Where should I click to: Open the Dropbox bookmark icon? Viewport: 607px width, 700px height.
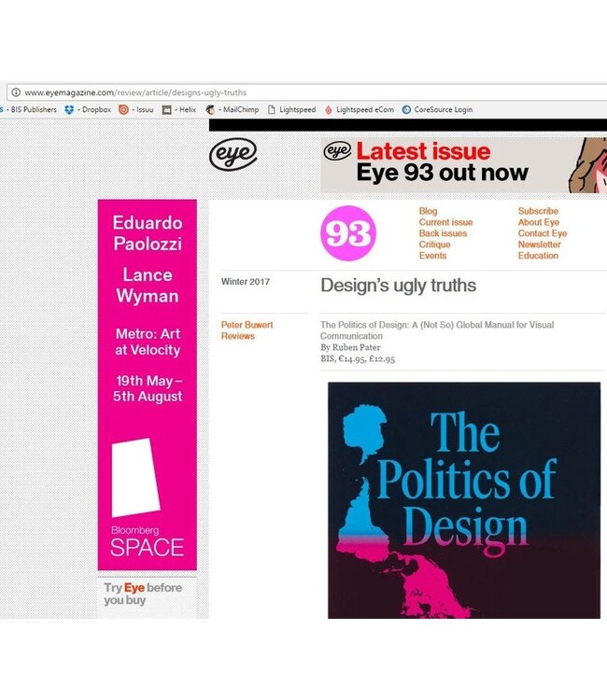pos(69,109)
